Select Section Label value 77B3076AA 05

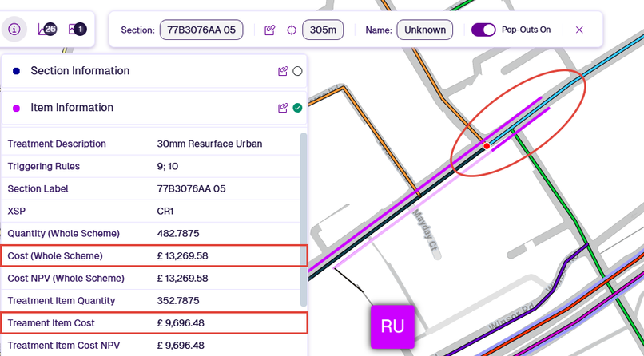tap(192, 188)
